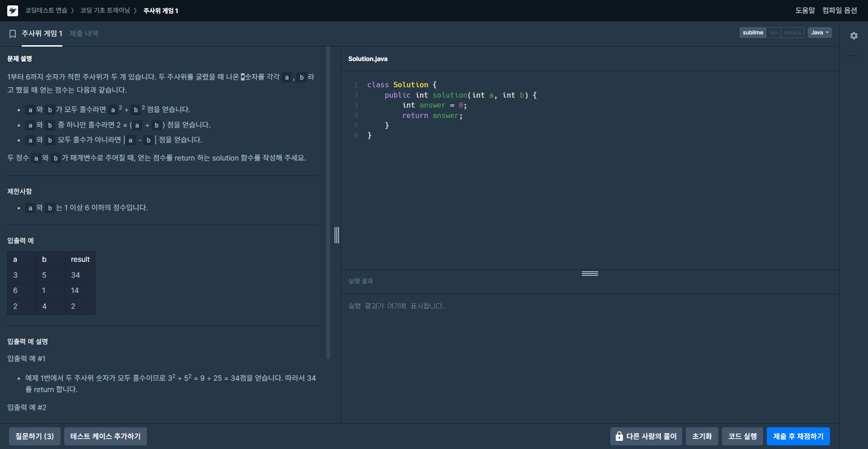
Task: Click the return answer; code line
Action: pyautogui.click(x=432, y=116)
